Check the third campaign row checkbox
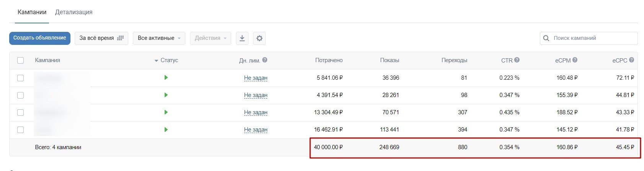644x171 pixels. [21, 112]
